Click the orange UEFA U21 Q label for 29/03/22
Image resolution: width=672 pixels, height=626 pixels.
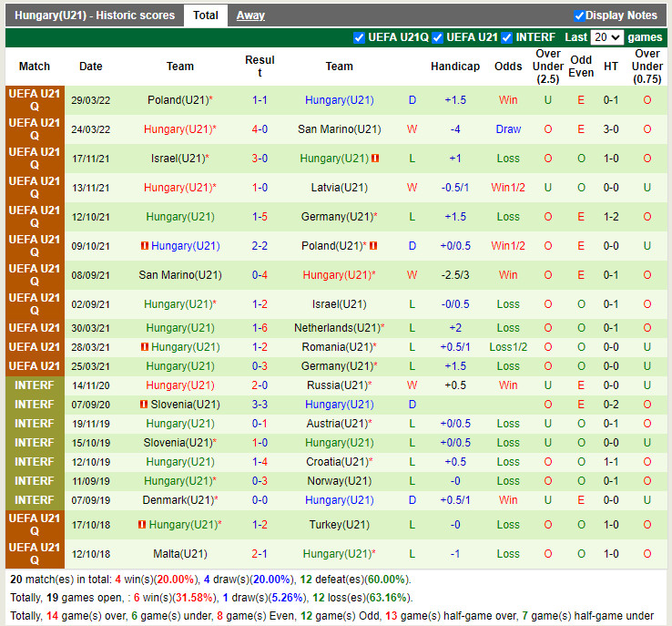pyautogui.click(x=35, y=100)
